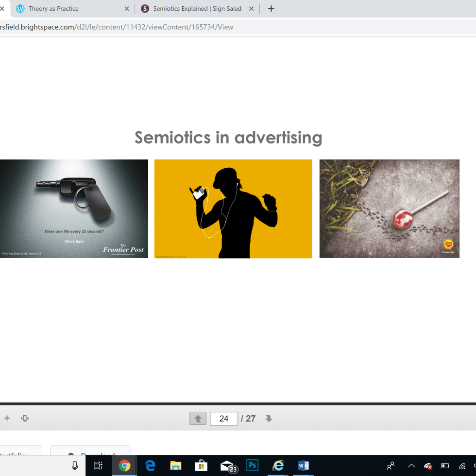Click the fit-to-width icon in viewer toolbar
Viewport: 476px width, 476px height.
coord(25,418)
